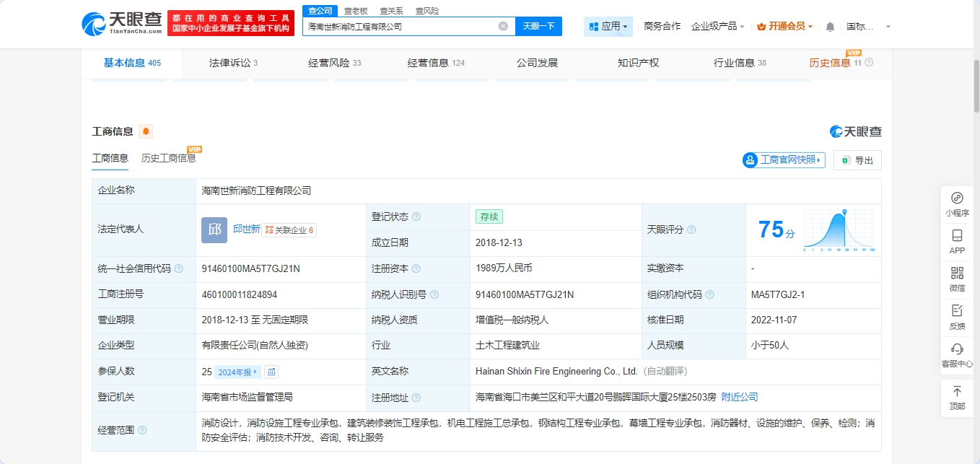
Task: Click the notification bell icon
Action: [830, 27]
